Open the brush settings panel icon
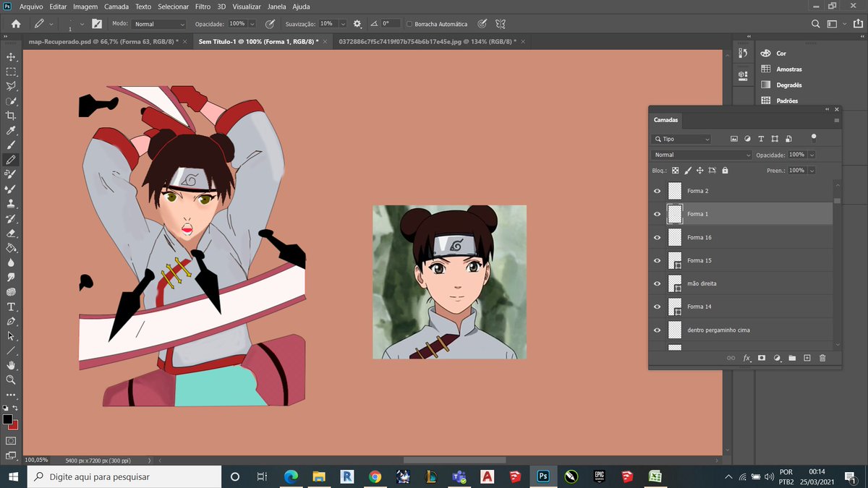Viewport: 868px width, 488px height. (x=96, y=24)
